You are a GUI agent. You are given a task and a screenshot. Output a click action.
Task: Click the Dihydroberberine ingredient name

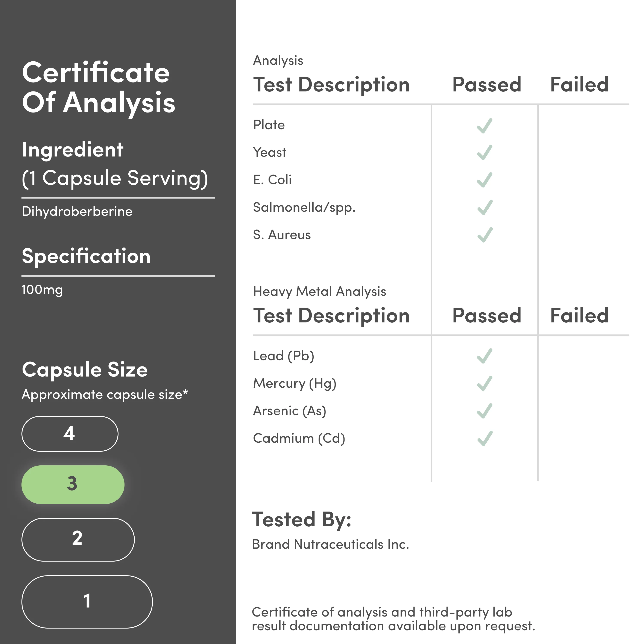[77, 211]
